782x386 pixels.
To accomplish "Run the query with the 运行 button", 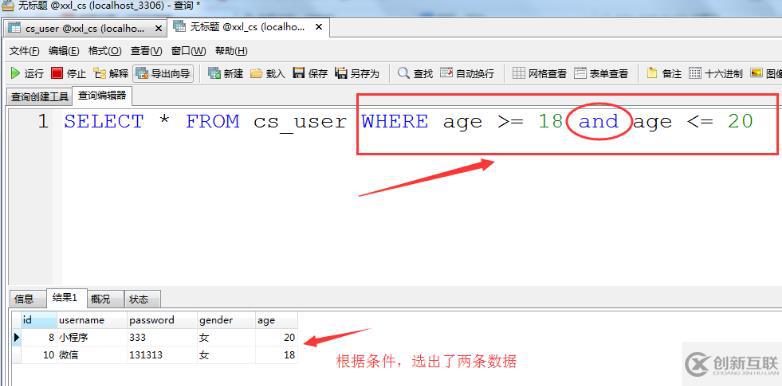I will click(27, 73).
